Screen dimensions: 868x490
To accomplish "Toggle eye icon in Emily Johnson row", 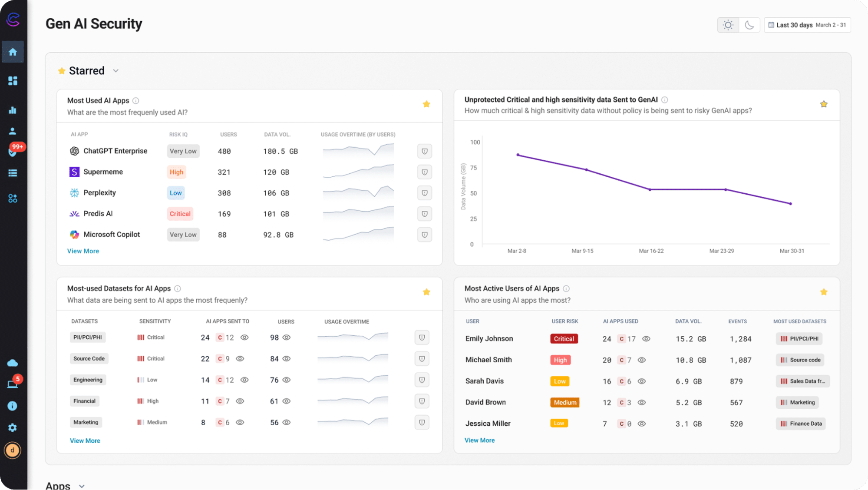I will (x=646, y=339).
